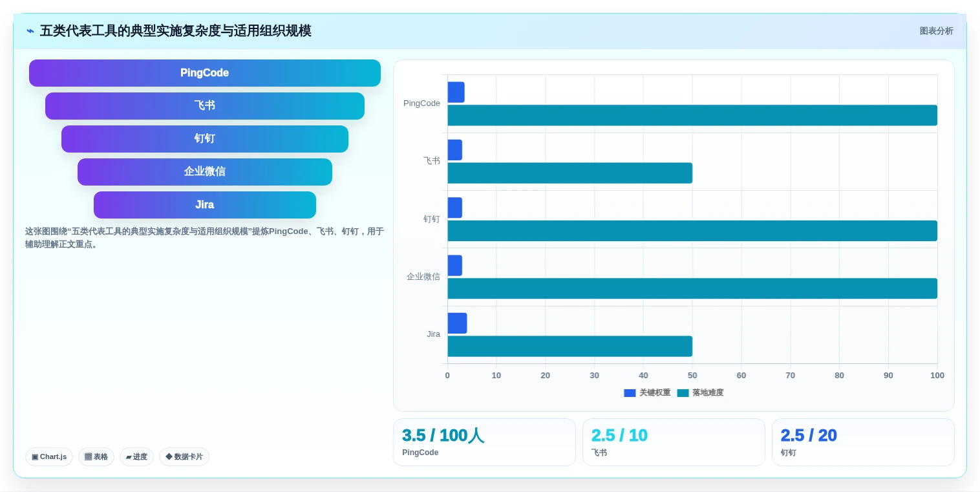Click the 飞书 y-axis label in chart

pos(432,161)
